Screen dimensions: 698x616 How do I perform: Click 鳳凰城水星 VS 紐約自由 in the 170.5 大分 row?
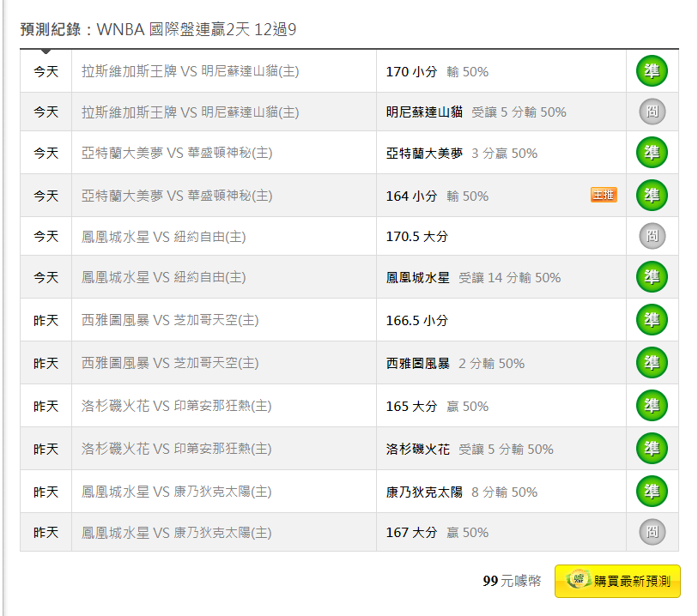pyautogui.click(x=163, y=237)
